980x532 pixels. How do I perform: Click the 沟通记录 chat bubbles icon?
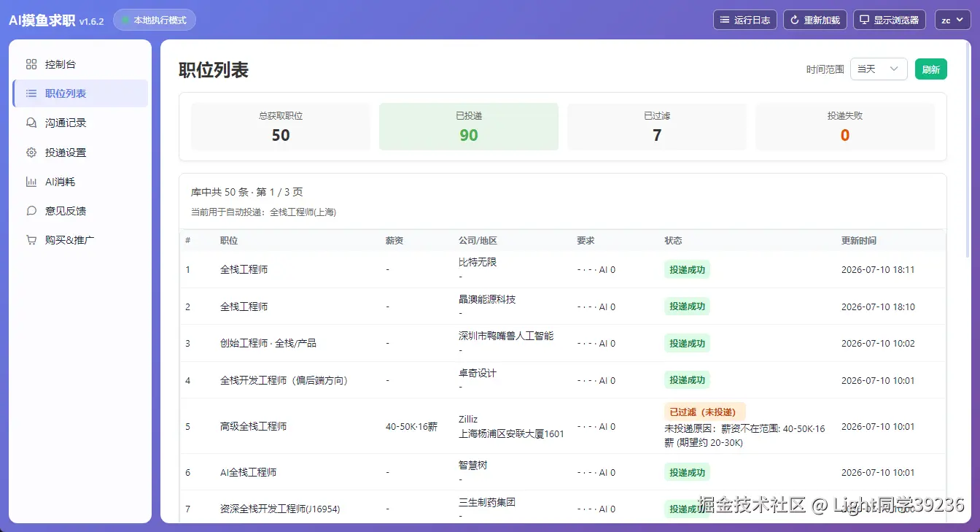point(31,123)
